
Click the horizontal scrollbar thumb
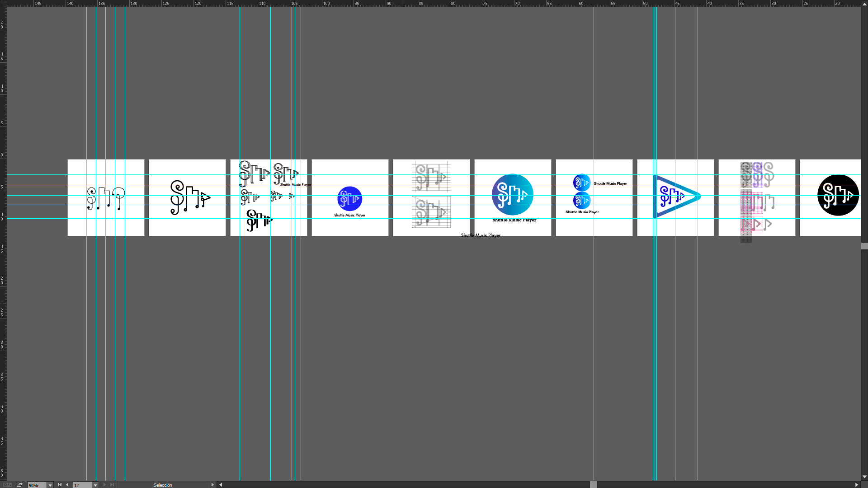click(593, 485)
